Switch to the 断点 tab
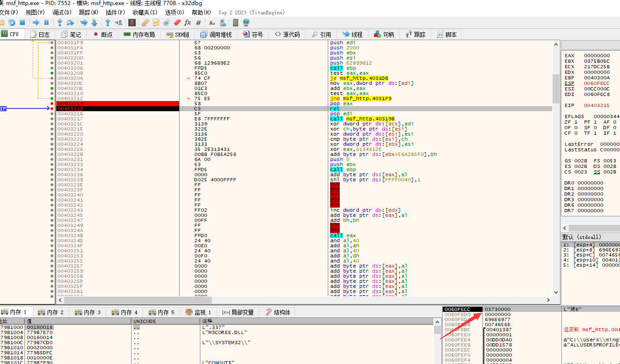This screenshot has width=620, height=364. (x=102, y=35)
